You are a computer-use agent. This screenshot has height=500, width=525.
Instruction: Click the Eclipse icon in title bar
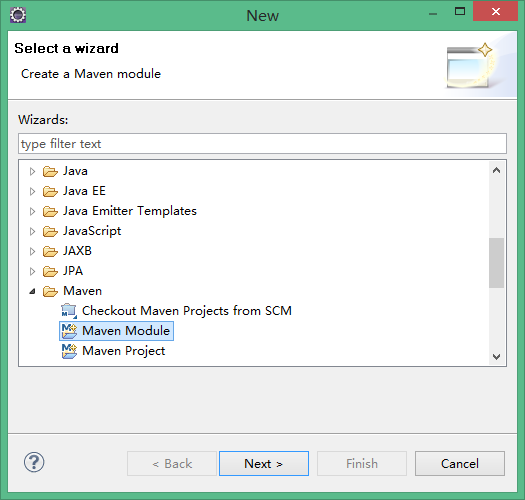[18, 15]
